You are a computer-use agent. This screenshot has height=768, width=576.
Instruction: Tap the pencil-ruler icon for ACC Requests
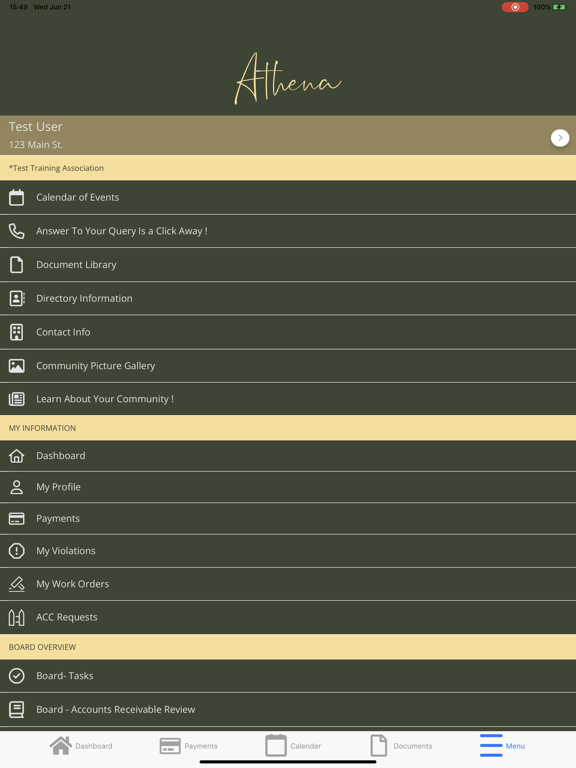click(x=17, y=617)
